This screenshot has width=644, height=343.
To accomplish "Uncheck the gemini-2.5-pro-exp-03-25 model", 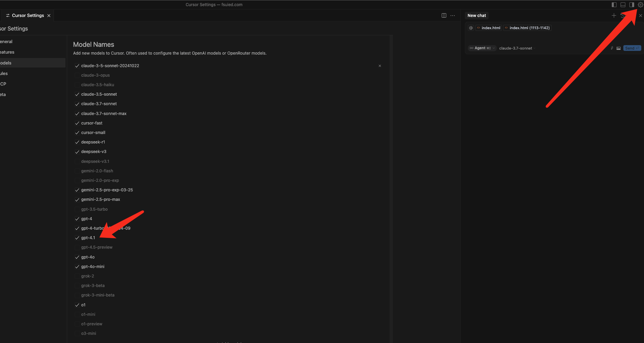I will (77, 190).
